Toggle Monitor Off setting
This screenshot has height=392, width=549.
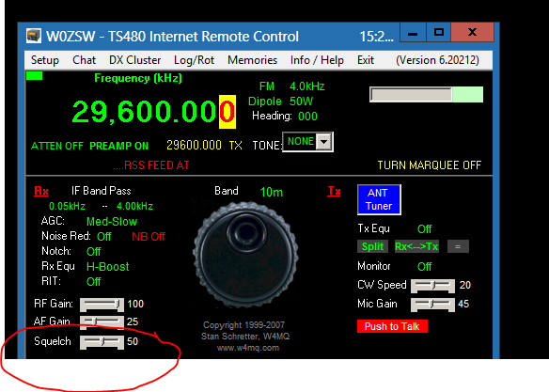tap(424, 267)
